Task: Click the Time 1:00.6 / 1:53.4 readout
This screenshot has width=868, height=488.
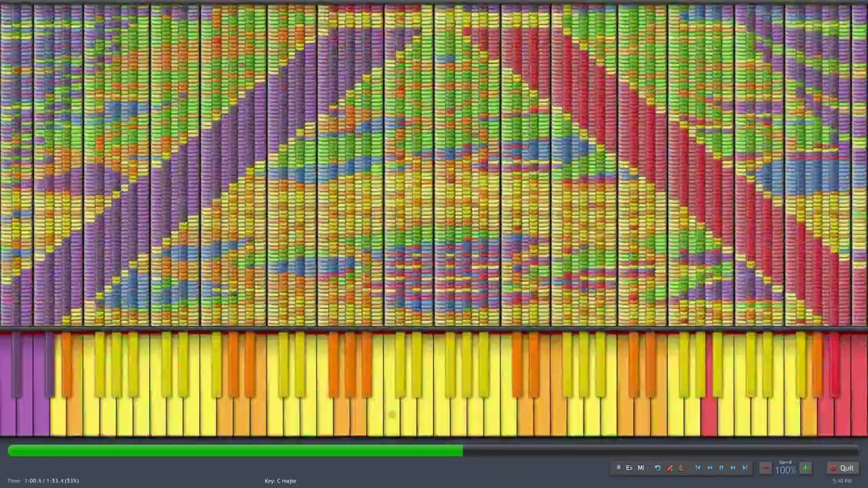Action: click(43, 481)
